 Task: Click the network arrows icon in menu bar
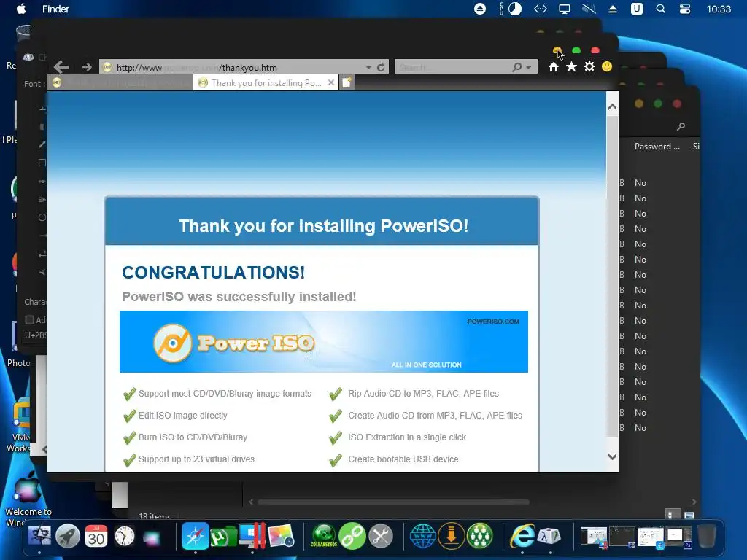click(x=541, y=9)
